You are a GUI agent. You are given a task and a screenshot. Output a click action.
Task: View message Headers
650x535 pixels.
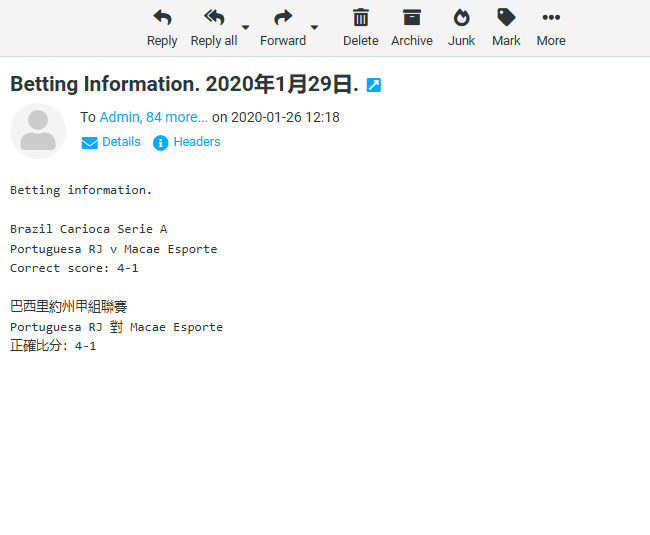point(187,142)
